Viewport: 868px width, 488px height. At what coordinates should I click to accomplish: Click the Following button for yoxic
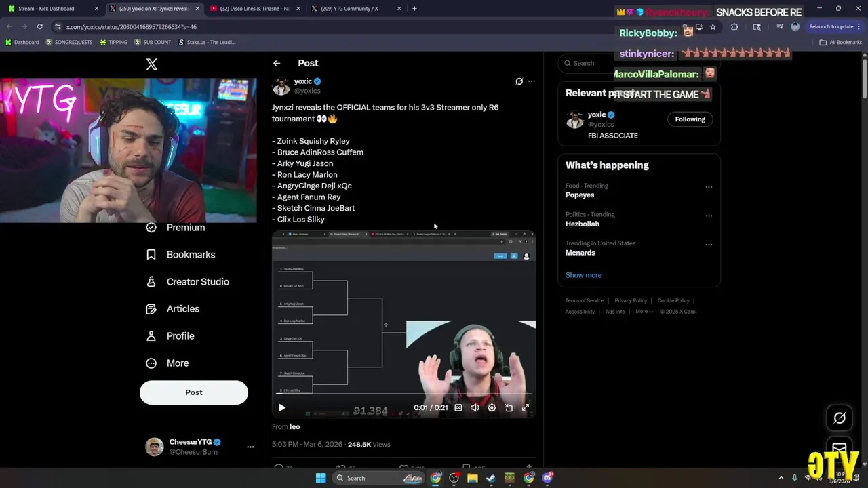690,119
